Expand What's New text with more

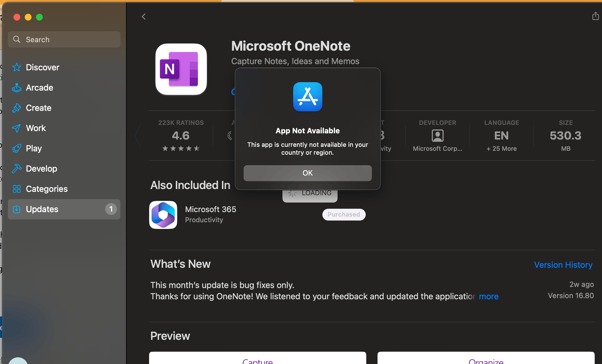489,296
